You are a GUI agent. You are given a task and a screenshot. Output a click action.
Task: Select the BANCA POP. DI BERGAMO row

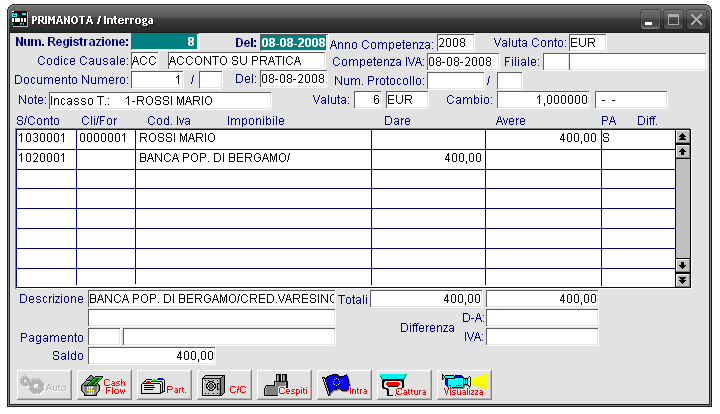(x=345, y=158)
